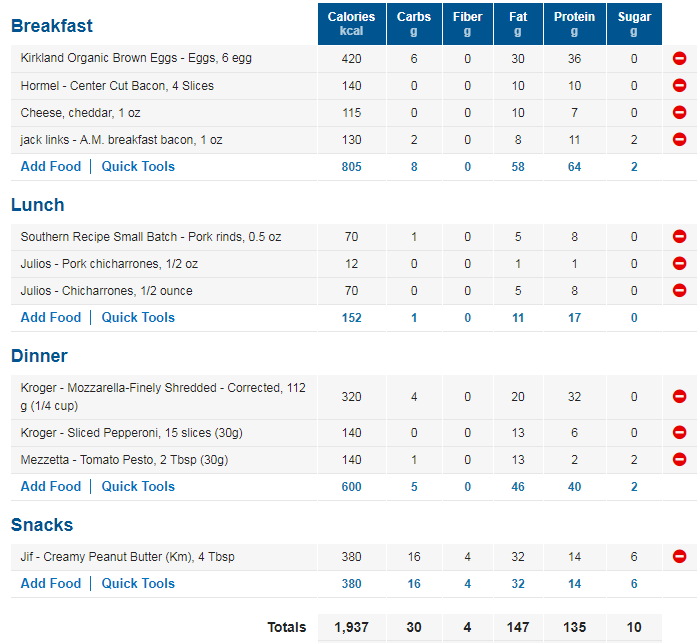Add Food to Dinner

point(51,486)
